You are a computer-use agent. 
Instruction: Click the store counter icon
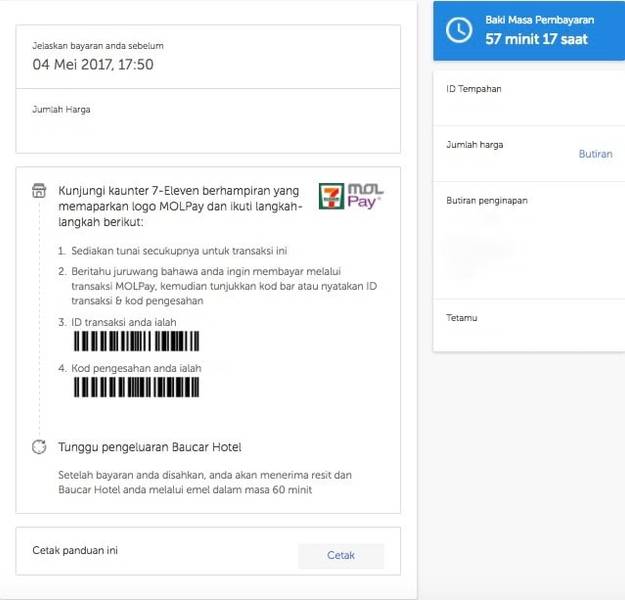39,191
